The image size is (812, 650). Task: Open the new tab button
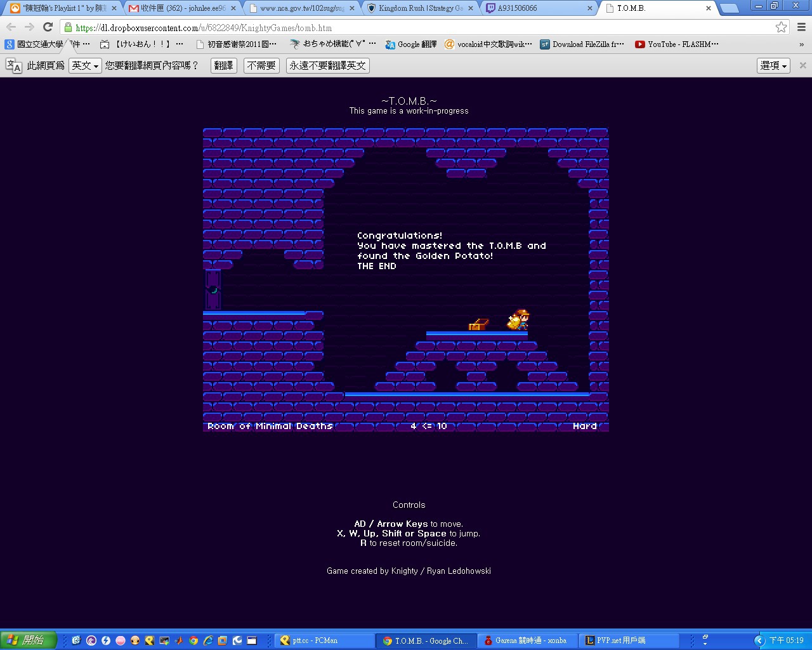point(730,8)
